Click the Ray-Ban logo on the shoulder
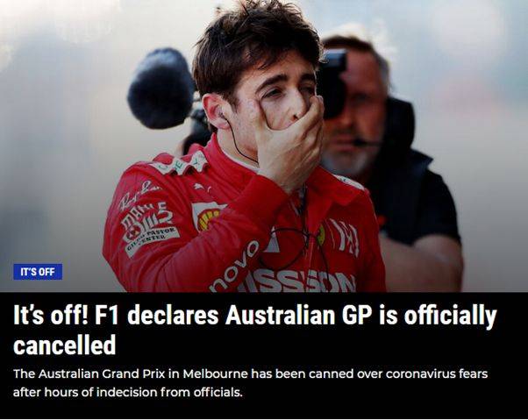 tap(139, 194)
